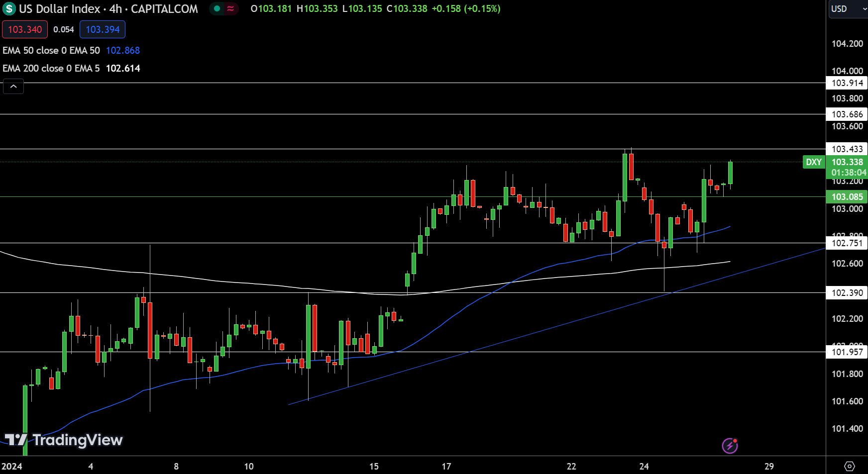Image resolution: width=868 pixels, height=474 pixels.
Task: Click date label 15 on time axis
Action: (x=374, y=466)
